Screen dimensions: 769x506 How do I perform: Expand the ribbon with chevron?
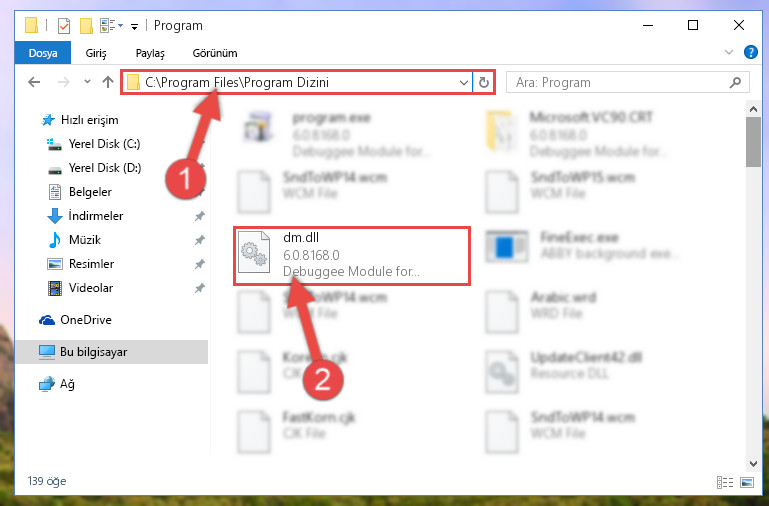click(x=729, y=52)
